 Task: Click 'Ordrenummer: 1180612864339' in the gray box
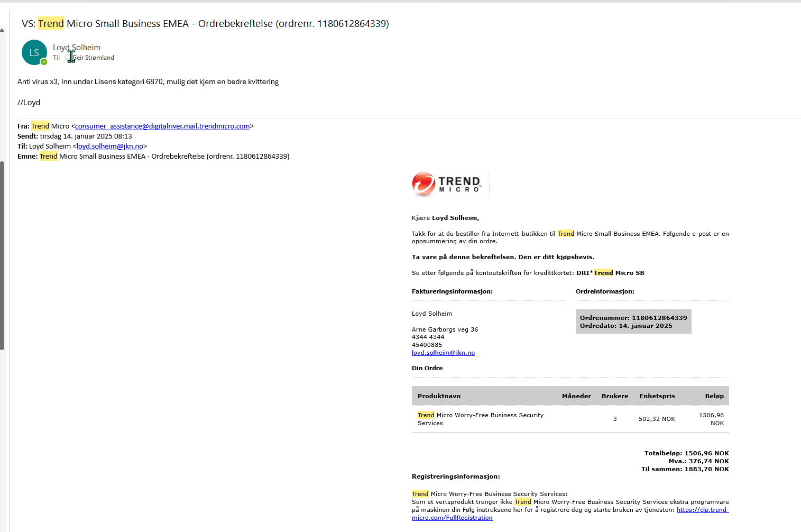pos(633,318)
